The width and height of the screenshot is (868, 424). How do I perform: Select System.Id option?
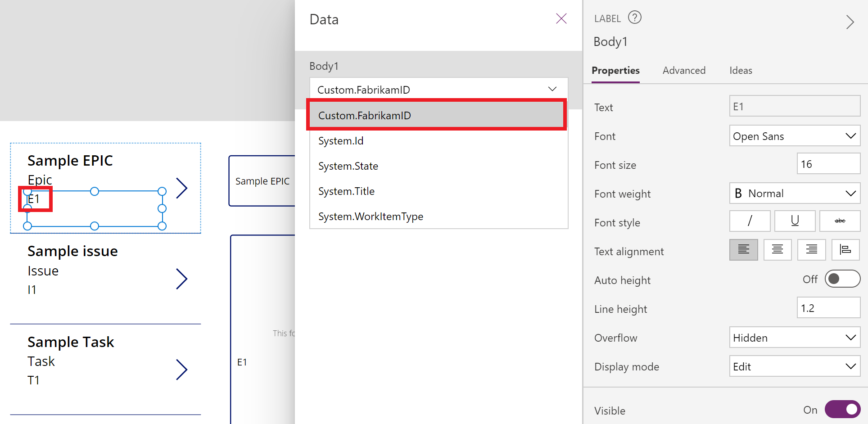click(439, 141)
